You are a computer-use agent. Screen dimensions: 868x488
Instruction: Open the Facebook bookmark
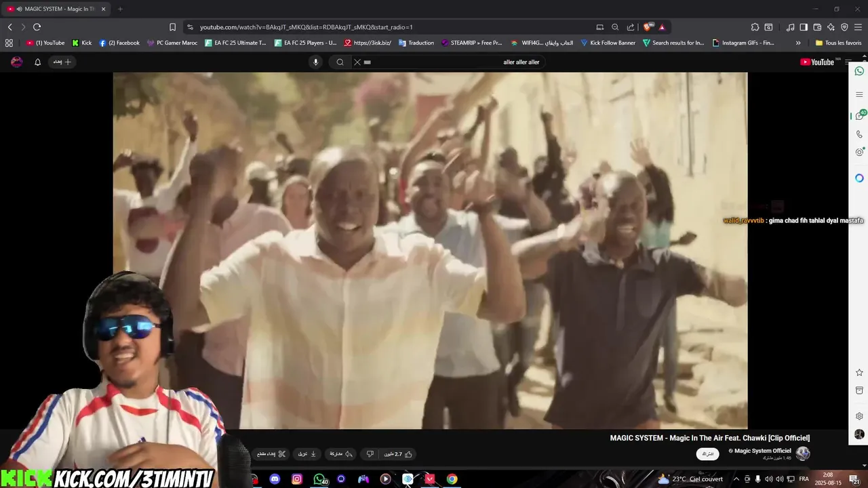(119, 43)
